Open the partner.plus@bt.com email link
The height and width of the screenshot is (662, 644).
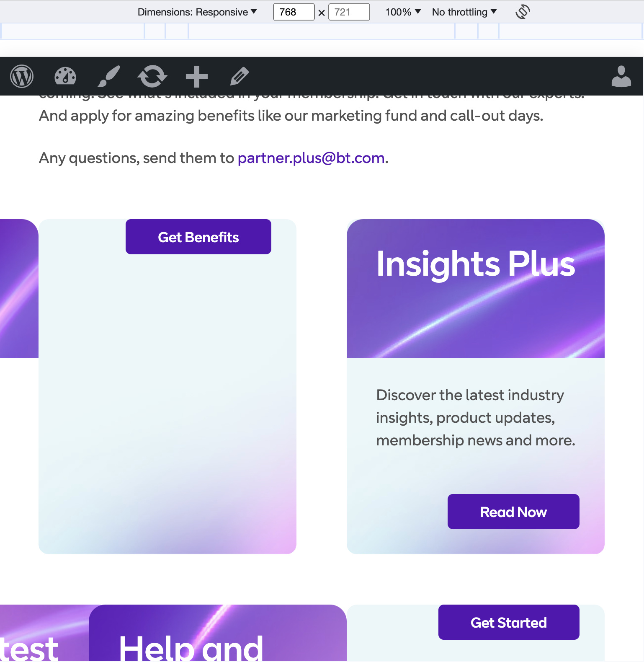point(311,158)
